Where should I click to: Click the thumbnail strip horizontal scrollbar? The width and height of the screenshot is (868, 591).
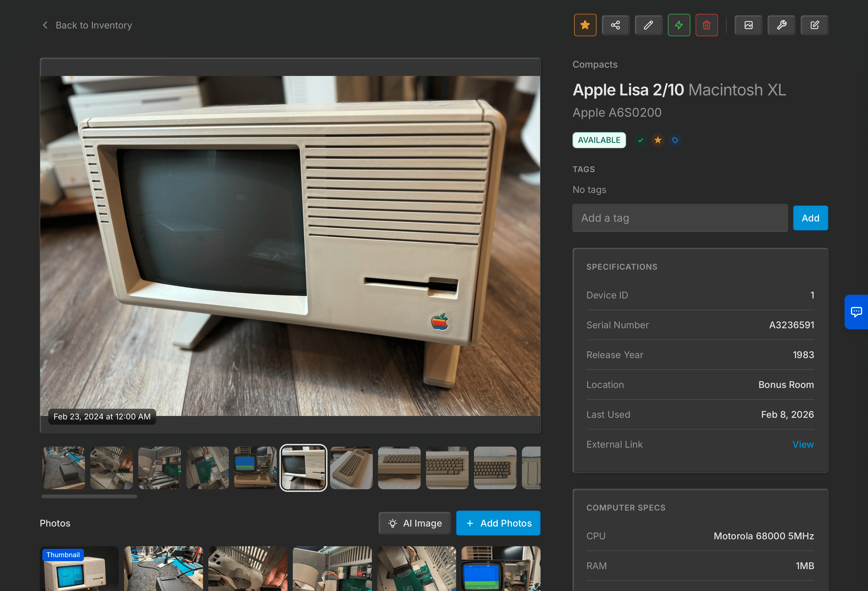coord(89,496)
